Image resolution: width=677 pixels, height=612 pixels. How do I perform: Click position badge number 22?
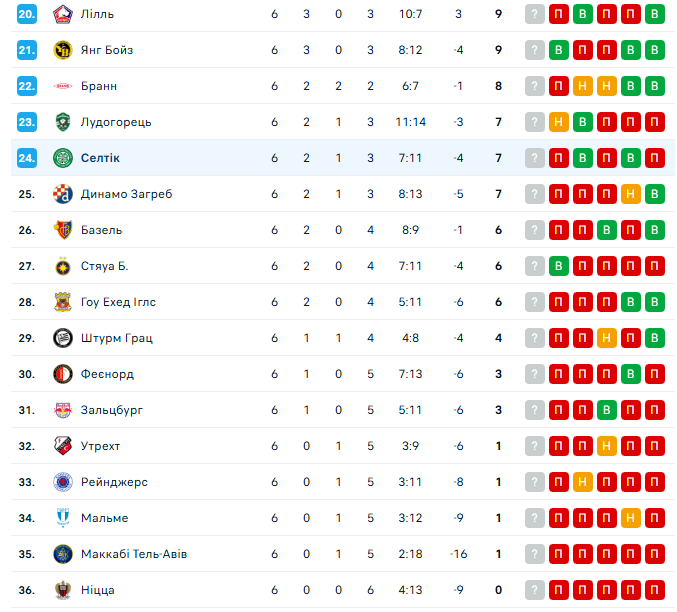click(27, 86)
